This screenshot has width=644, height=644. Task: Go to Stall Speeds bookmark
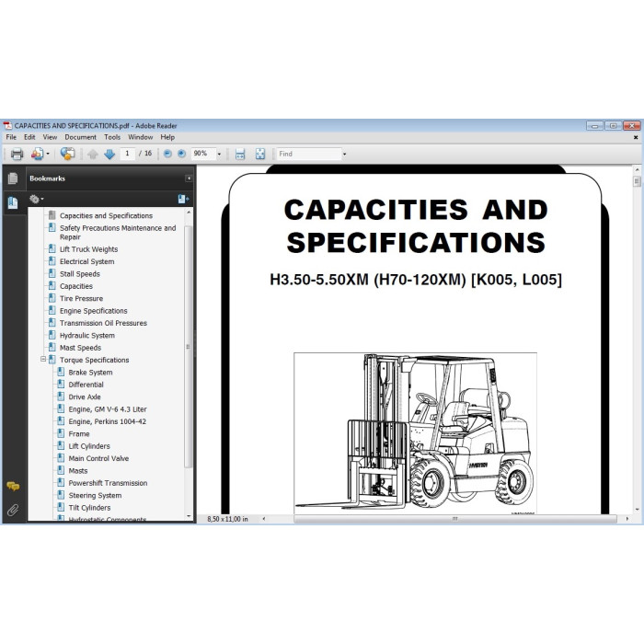click(x=80, y=274)
